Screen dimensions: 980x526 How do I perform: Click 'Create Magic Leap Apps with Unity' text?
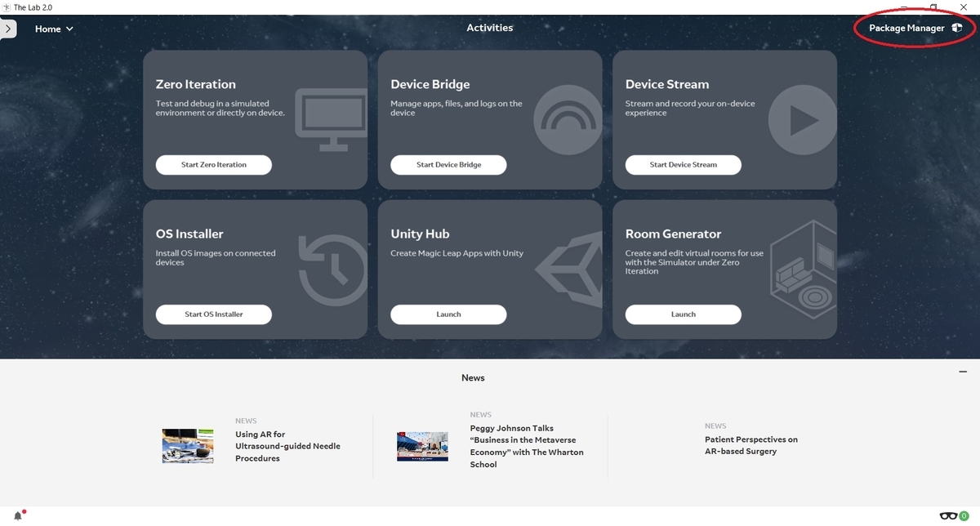pyautogui.click(x=457, y=253)
